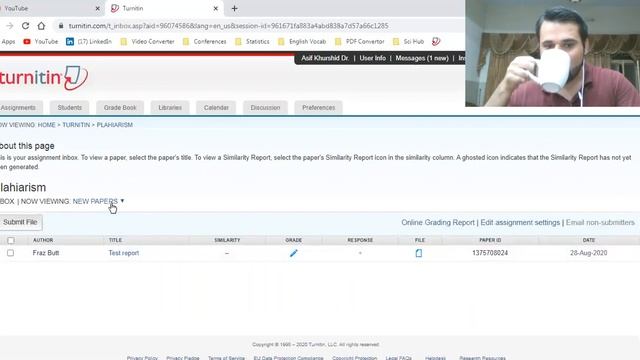Click the webcam video overlay

click(553, 53)
